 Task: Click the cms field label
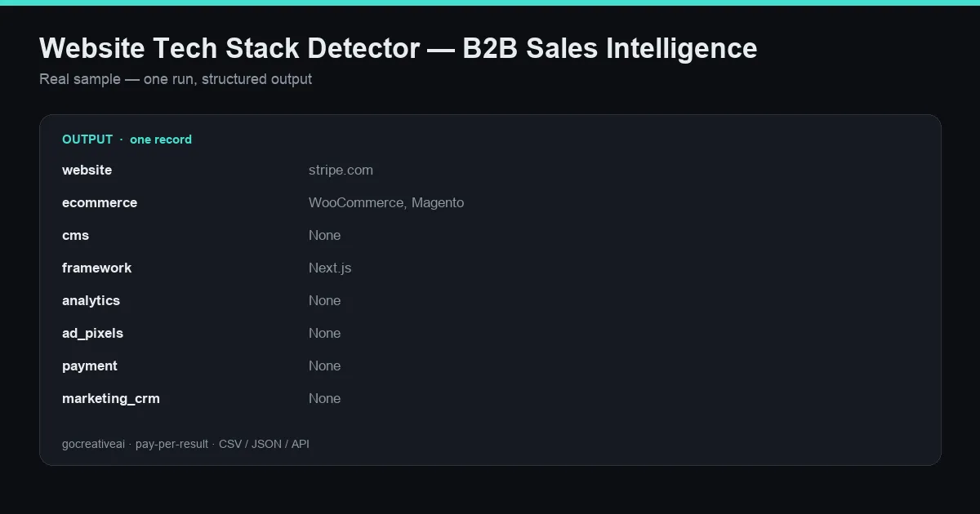pos(75,235)
